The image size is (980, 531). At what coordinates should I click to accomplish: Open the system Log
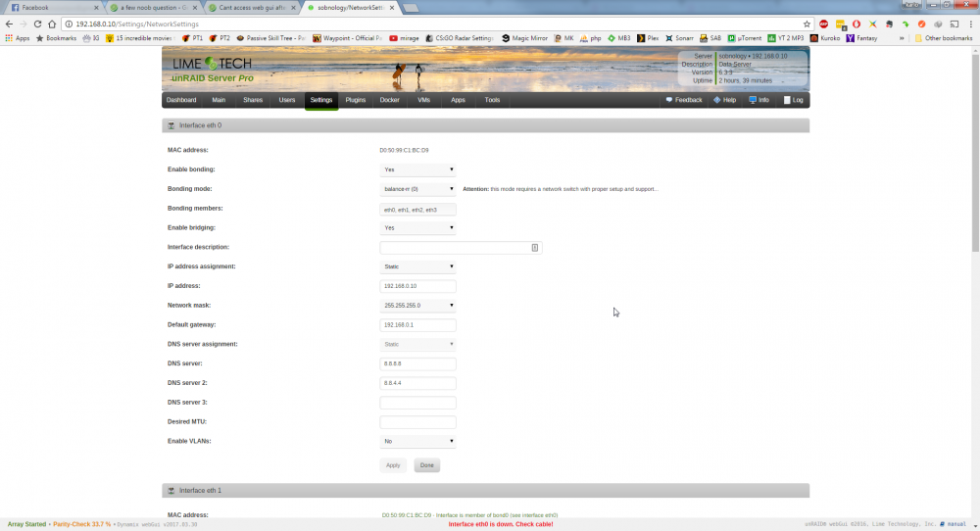pos(793,100)
